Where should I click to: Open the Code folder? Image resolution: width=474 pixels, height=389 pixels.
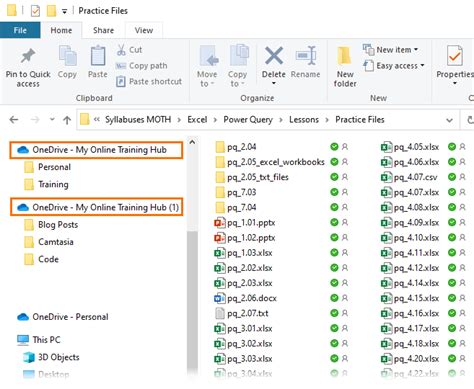pyautogui.click(x=42, y=259)
